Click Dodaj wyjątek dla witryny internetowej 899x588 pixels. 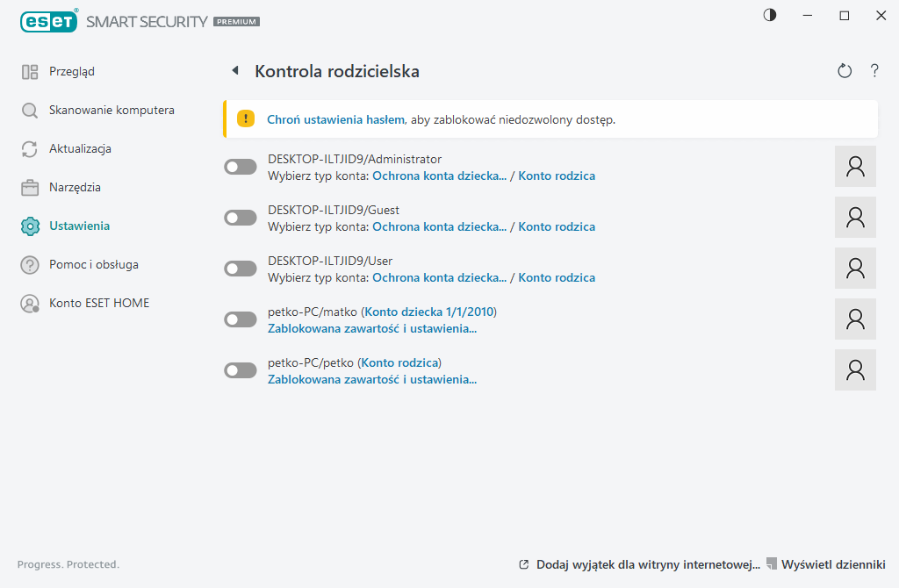(647, 564)
